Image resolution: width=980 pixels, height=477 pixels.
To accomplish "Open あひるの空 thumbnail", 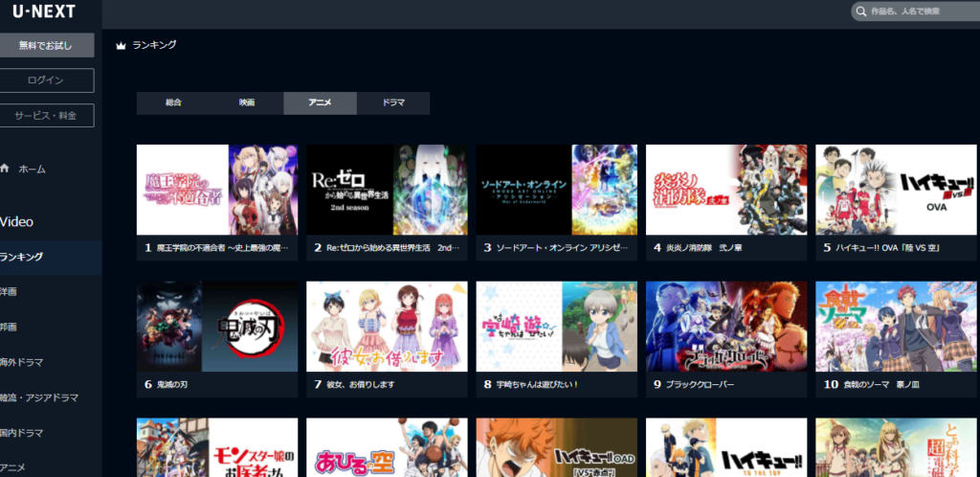I will pos(387,447).
